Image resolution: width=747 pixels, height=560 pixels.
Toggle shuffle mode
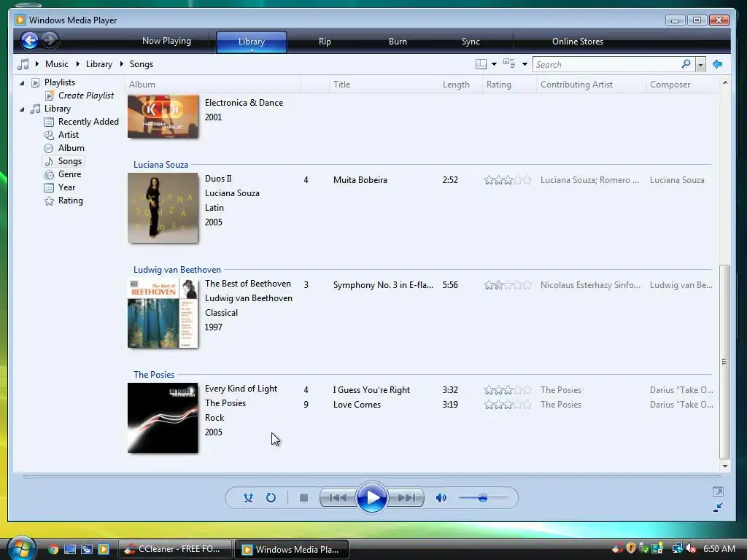click(x=248, y=497)
